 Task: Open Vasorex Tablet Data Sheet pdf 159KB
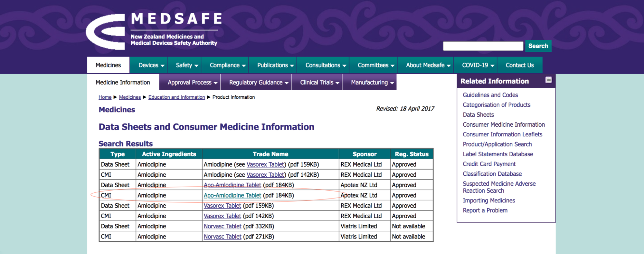click(x=222, y=206)
